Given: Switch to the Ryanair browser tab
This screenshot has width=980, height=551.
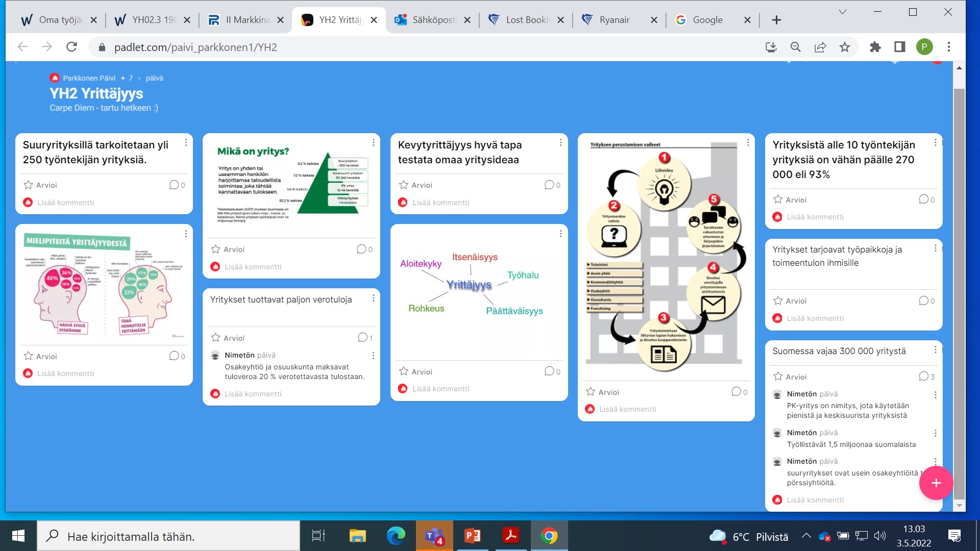Looking at the screenshot, I should [614, 20].
